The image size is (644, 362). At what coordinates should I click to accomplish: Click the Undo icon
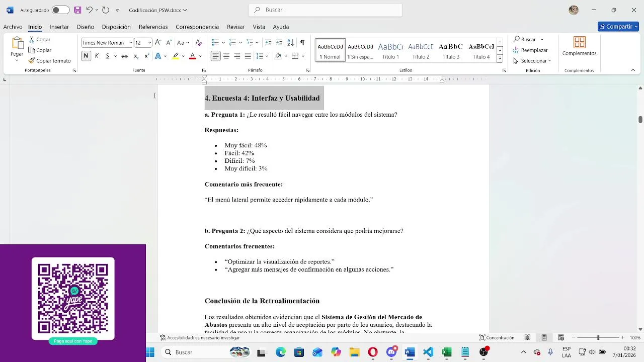click(89, 10)
